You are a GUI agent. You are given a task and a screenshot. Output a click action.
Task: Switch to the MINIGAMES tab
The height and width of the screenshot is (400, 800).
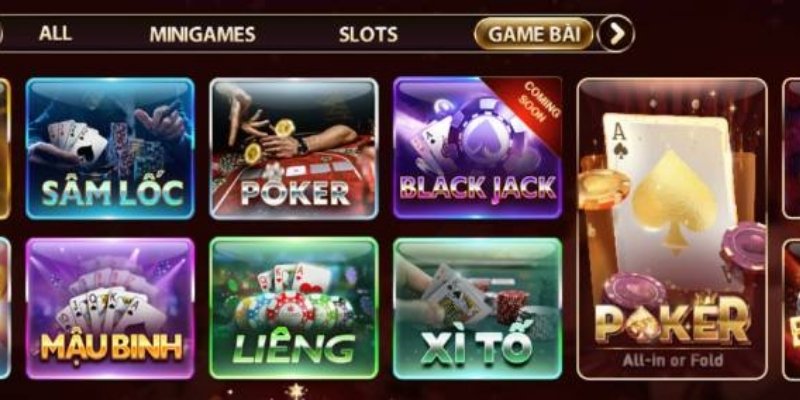click(x=203, y=34)
